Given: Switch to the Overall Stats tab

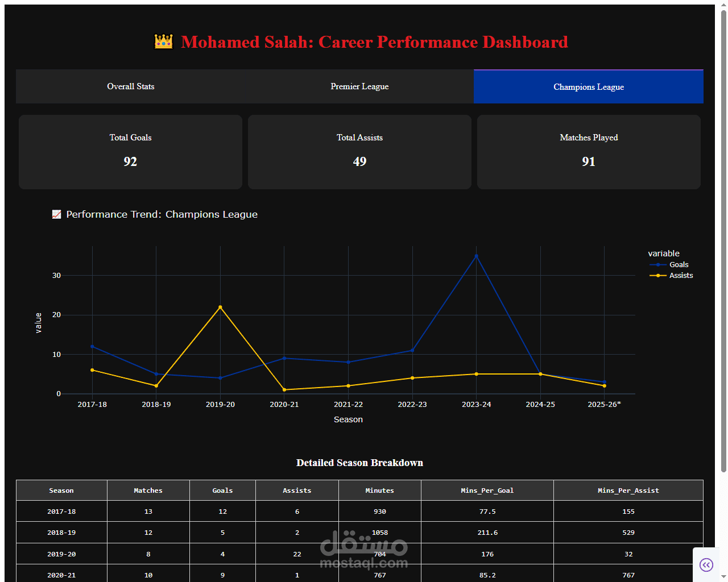Looking at the screenshot, I should (x=131, y=86).
